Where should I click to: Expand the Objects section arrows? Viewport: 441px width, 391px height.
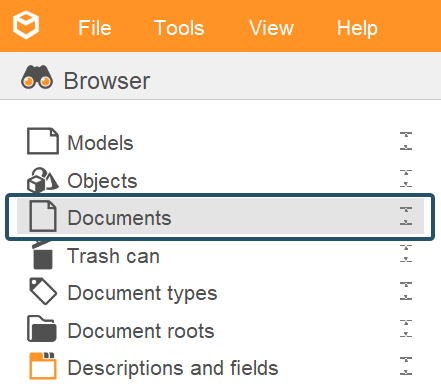click(x=406, y=178)
